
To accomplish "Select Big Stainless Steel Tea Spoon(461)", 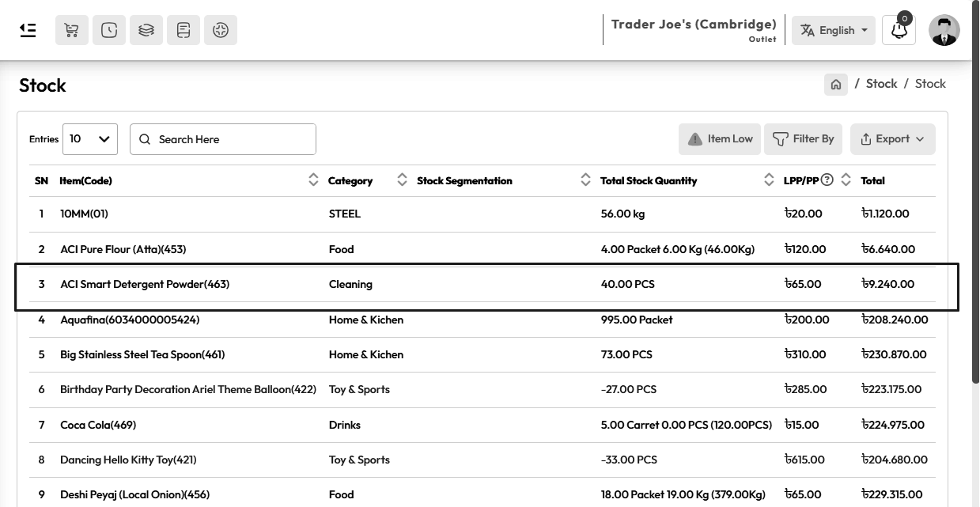I will click(x=142, y=354).
